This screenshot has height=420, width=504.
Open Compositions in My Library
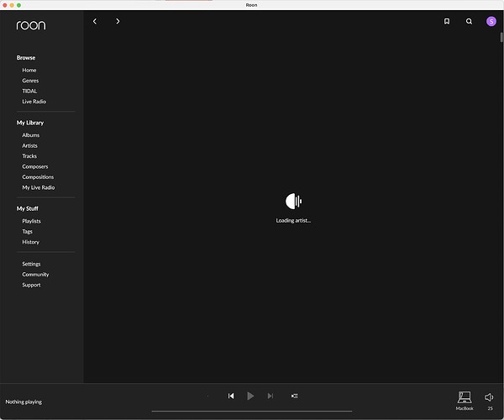(x=38, y=177)
